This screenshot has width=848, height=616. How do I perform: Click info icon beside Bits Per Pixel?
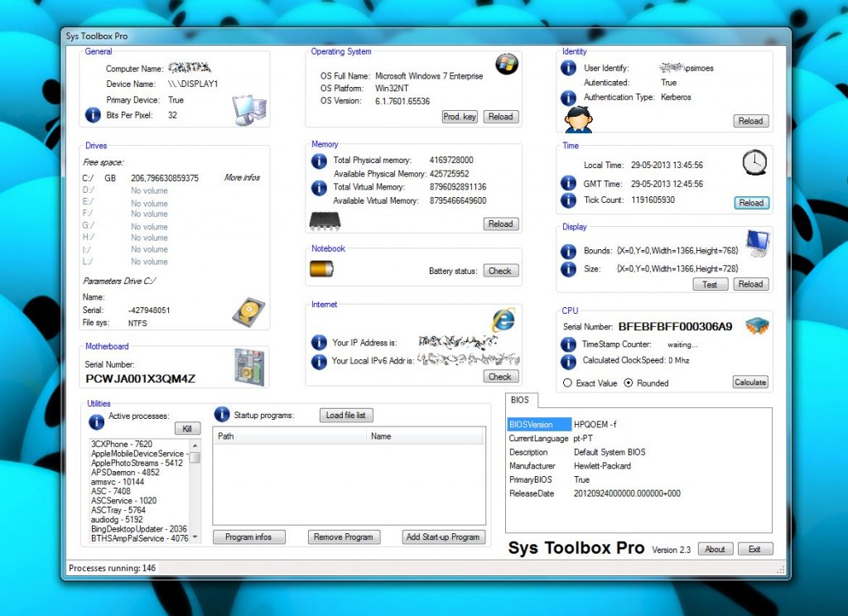point(93,114)
